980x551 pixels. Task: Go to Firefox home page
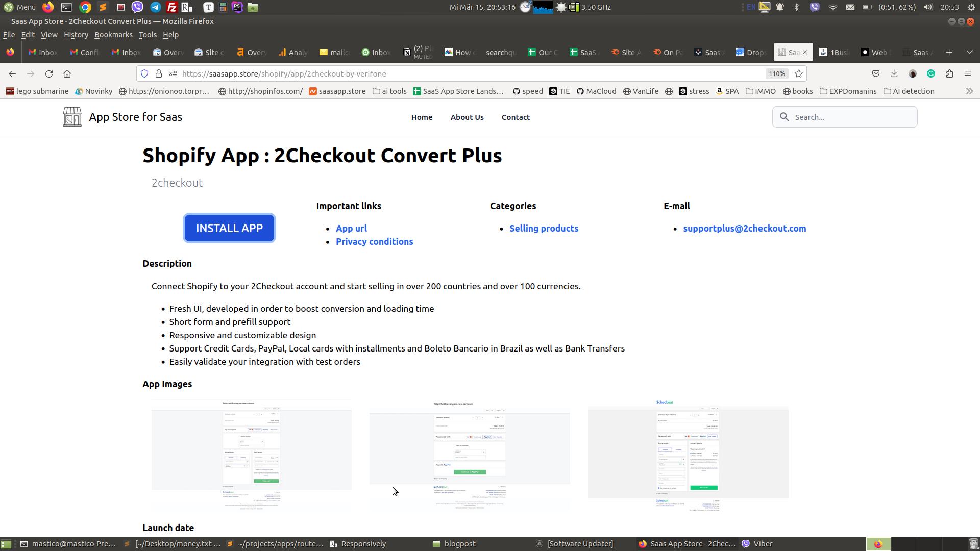67,74
